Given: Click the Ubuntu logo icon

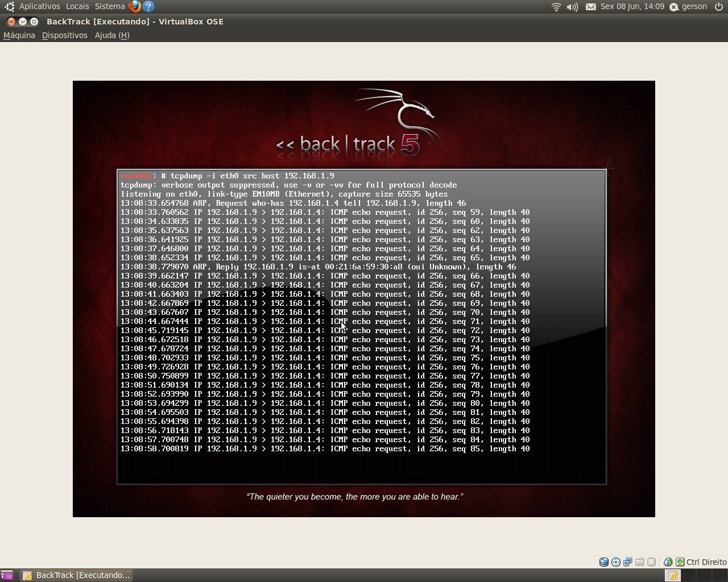Looking at the screenshot, I should pos(9,7).
